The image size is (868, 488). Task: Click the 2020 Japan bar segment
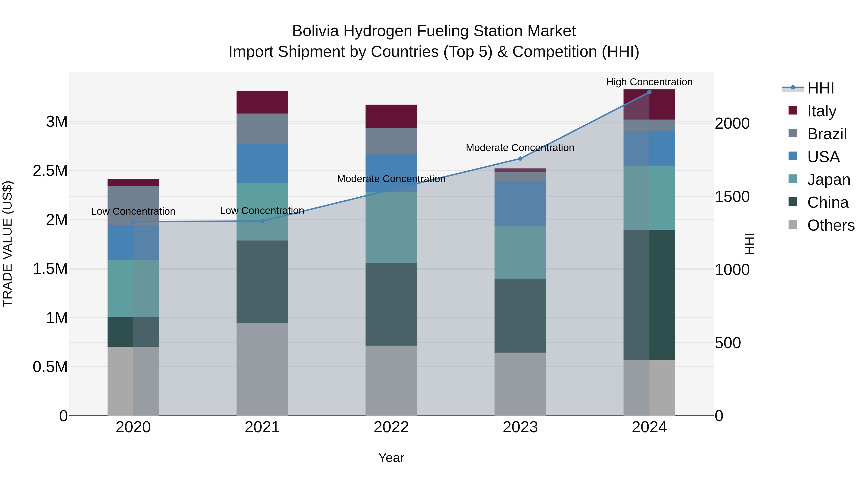point(133,289)
